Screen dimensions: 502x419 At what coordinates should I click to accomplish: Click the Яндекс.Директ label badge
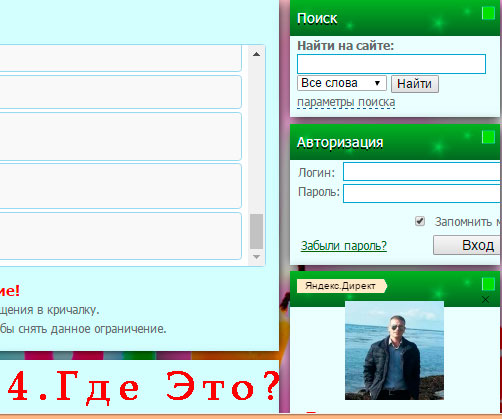point(342,286)
